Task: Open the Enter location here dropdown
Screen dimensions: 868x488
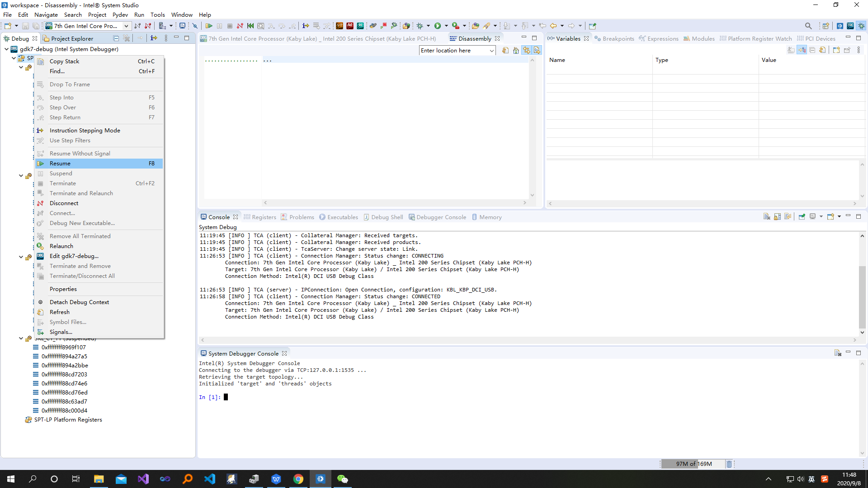Action: [492, 50]
